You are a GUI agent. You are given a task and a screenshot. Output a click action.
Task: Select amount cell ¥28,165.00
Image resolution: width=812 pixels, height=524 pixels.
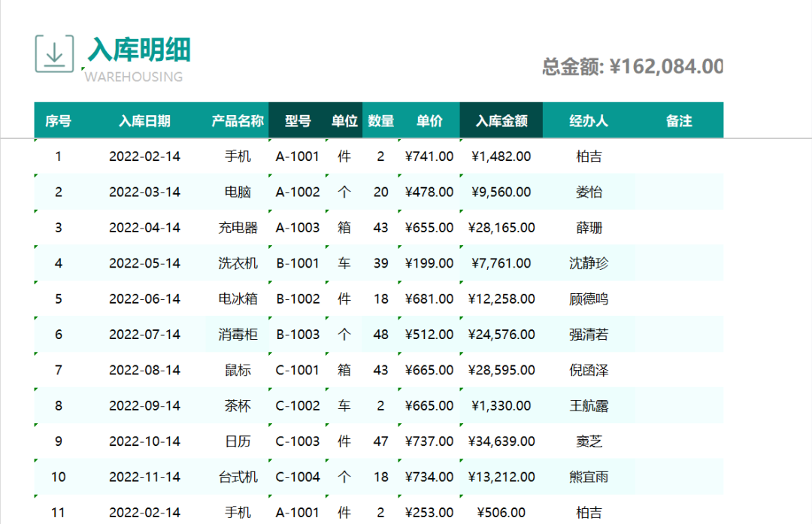tap(501, 228)
